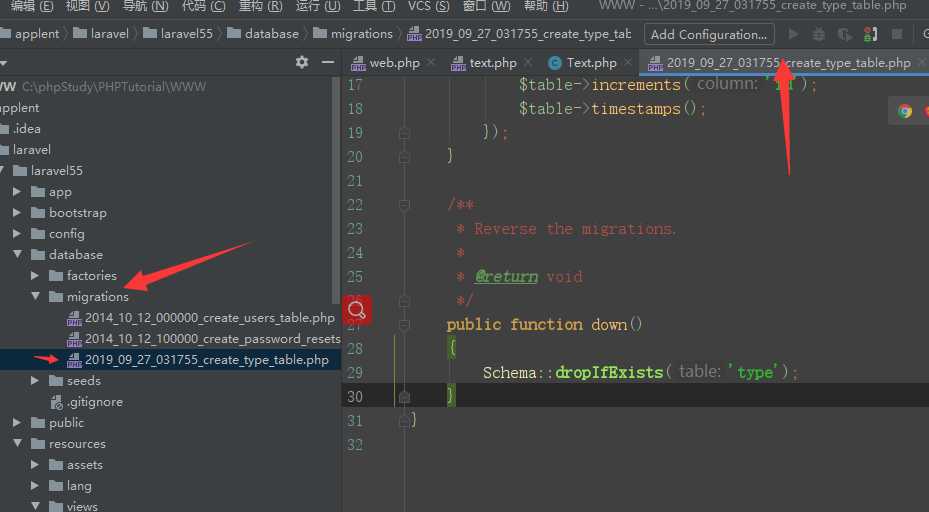Screen dimensions: 929x512
Task: Click the Add Configuration button
Action: click(x=709, y=34)
